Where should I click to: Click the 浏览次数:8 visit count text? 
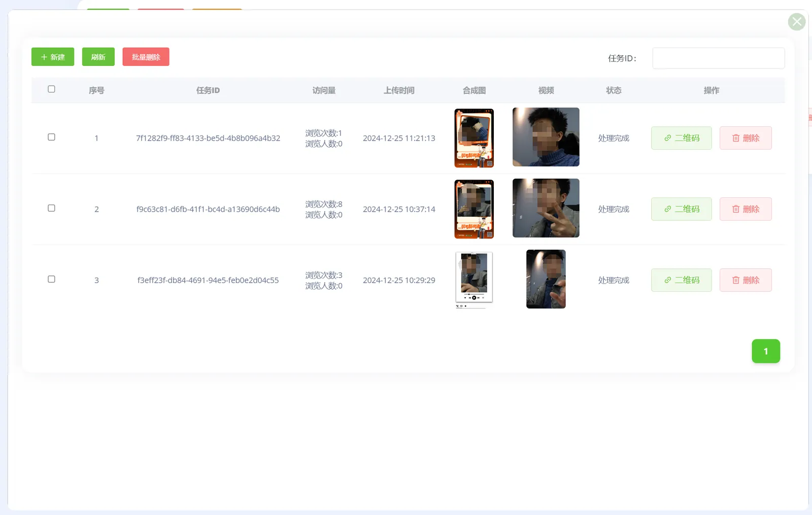(x=324, y=204)
